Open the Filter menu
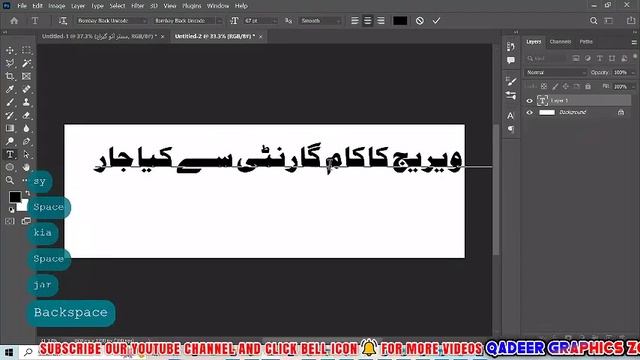This screenshot has height=360, width=640. [x=138, y=6]
